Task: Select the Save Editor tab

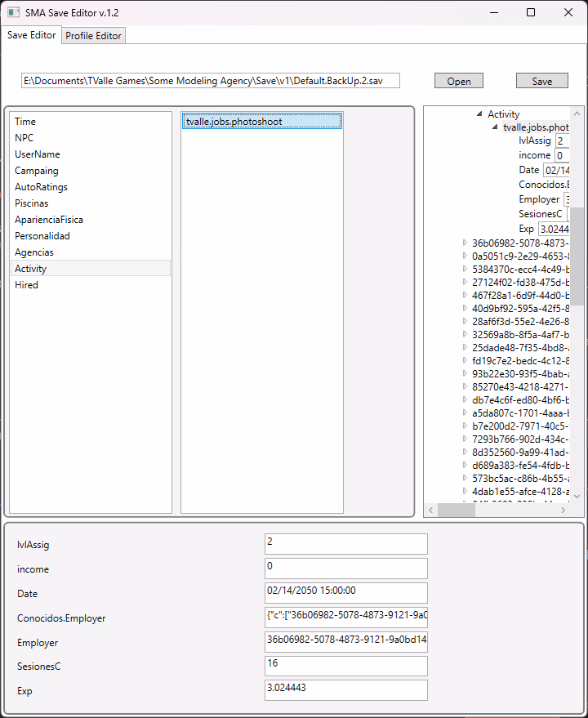Action: pos(32,35)
